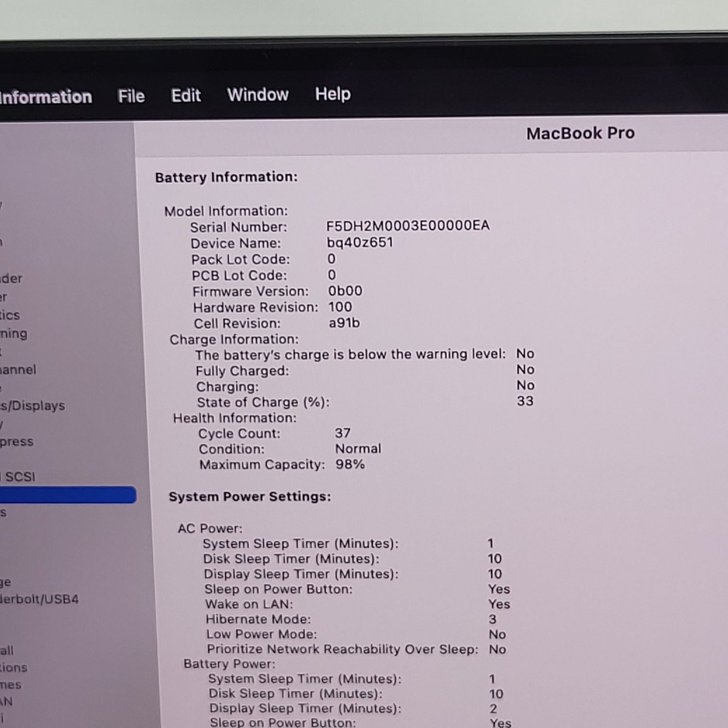Select Card Reader in the sidebar
Viewport: 728px width, 728px height.
(11, 279)
